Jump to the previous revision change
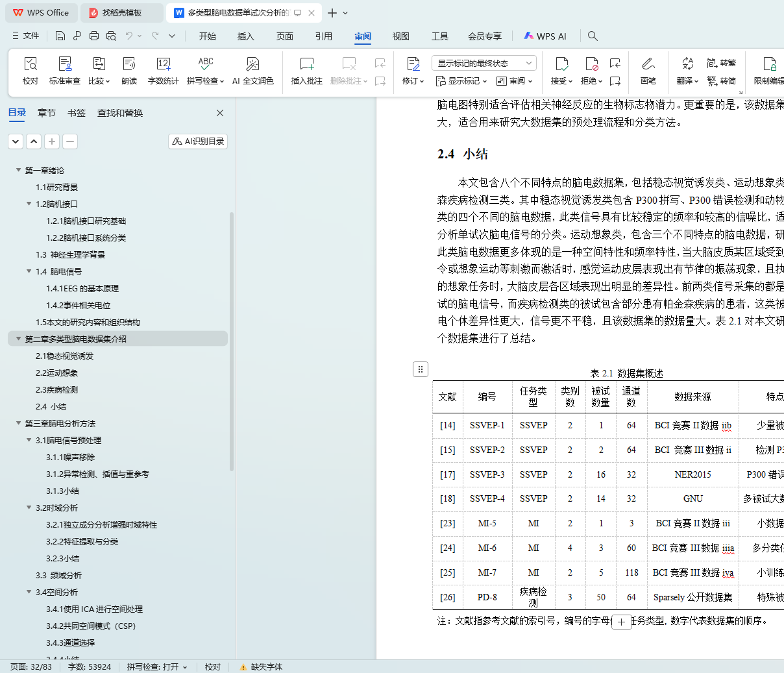Viewport: 784px width, 673px height. [615, 63]
